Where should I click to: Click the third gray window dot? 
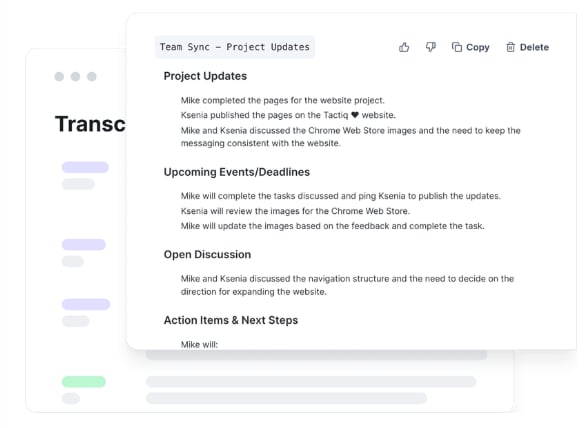92,76
